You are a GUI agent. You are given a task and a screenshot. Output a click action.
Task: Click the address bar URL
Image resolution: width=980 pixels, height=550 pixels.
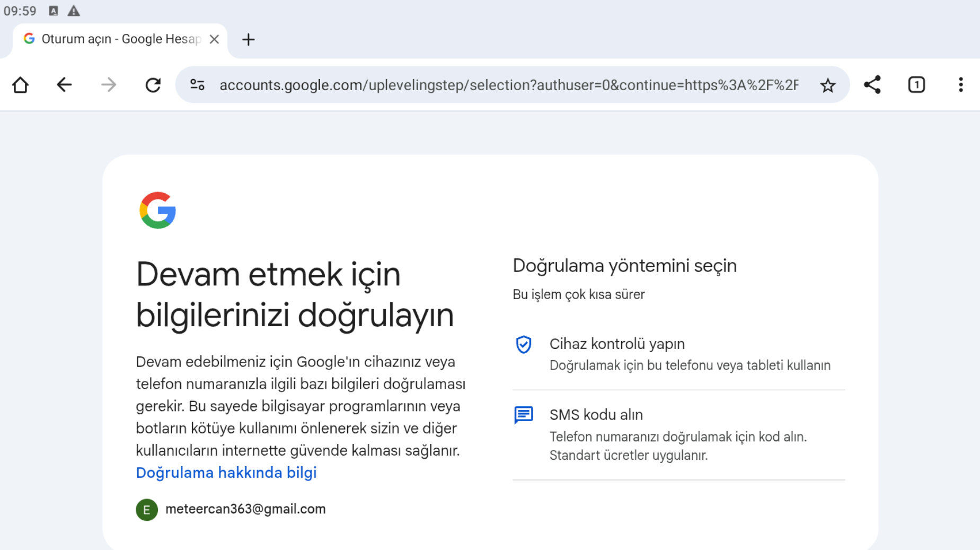509,85
